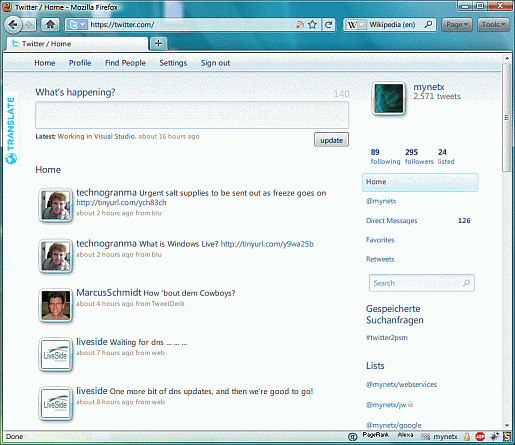This screenshot has height=445, width=515.
Task: Click the Alexa indicator in status bar
Action: [x=405, y=435]
